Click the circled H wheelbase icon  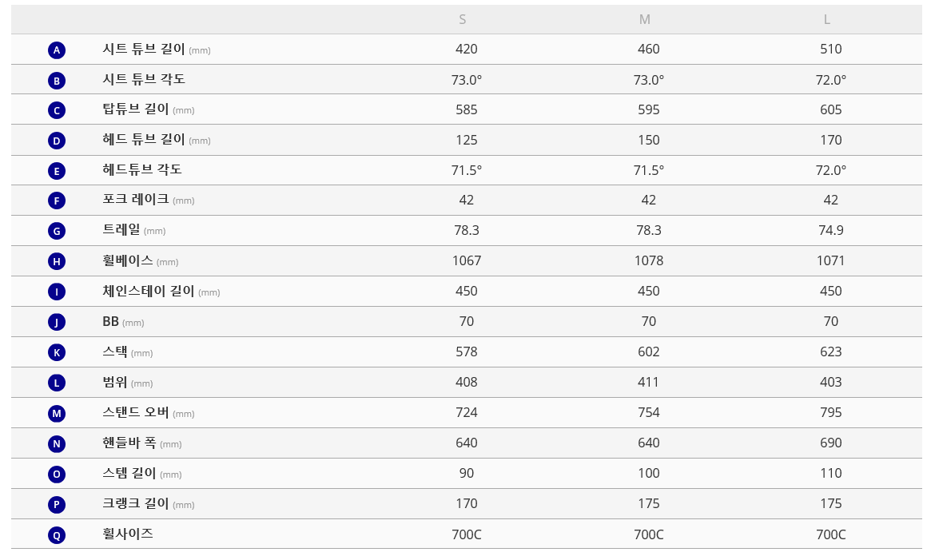pos(56,261)
